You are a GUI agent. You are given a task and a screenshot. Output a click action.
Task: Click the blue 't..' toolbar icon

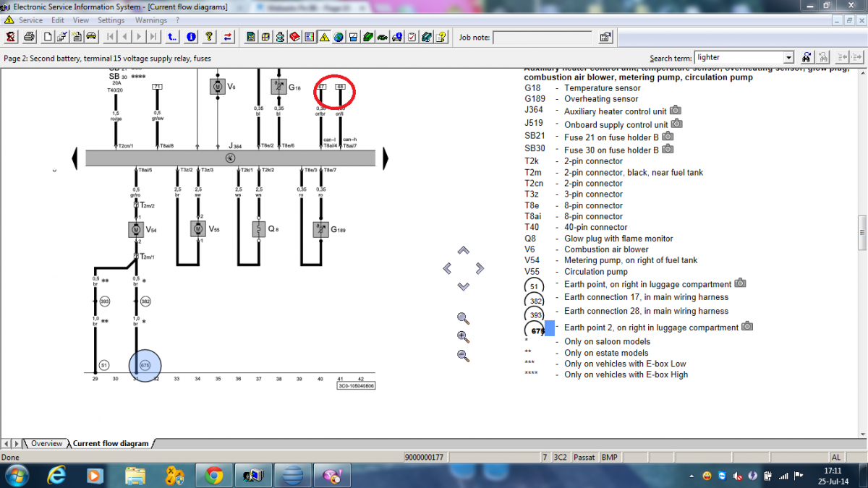click(x=172, y=36)
